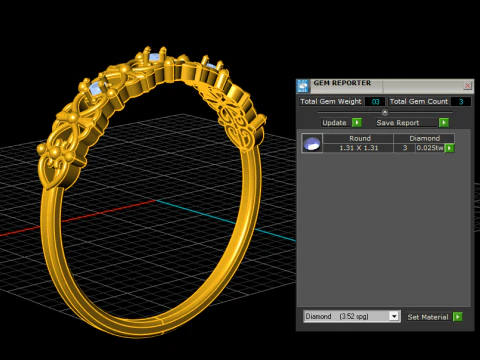Click the green arrow beside Save Report

pos(444,123)
